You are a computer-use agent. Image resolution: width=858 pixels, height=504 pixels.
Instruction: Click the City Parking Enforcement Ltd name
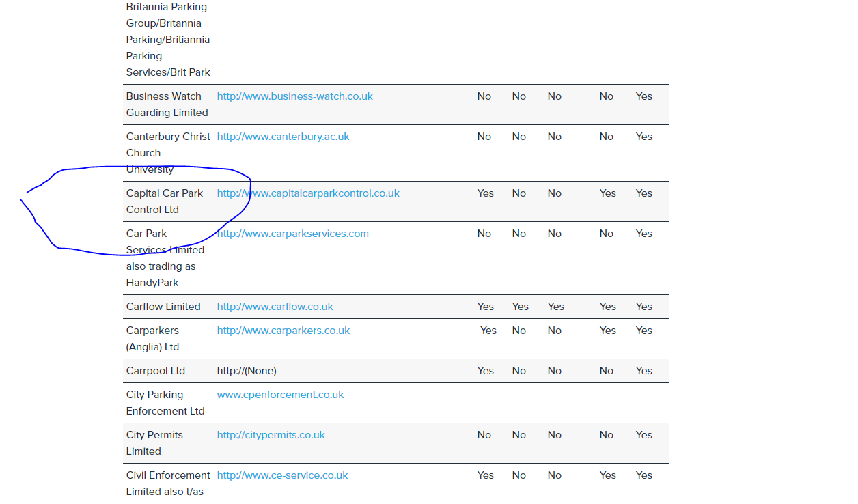(165, 403)
